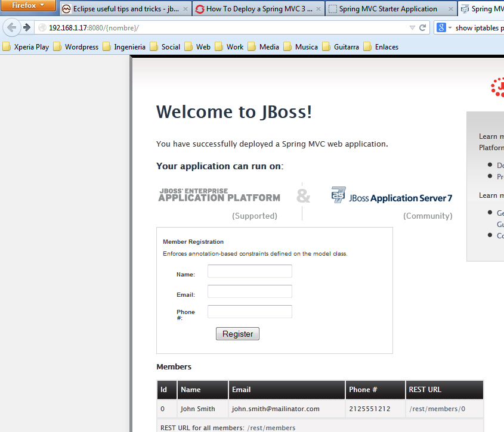This screenshot has height=432, width=504.
Task: Open the Musica bookmark folder
Action: 301,47
